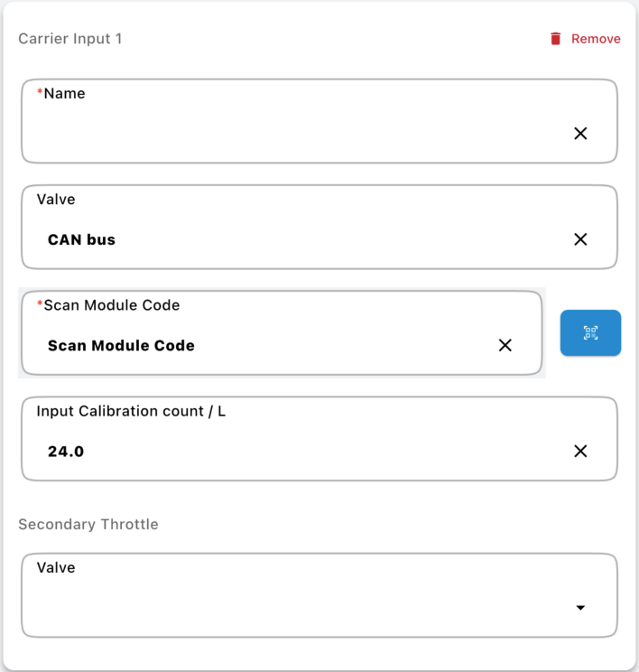Image resolution: width=639 pixels, height=672 pixels.
Task: Clear the Name field with its X
Action: click(580, 134)
